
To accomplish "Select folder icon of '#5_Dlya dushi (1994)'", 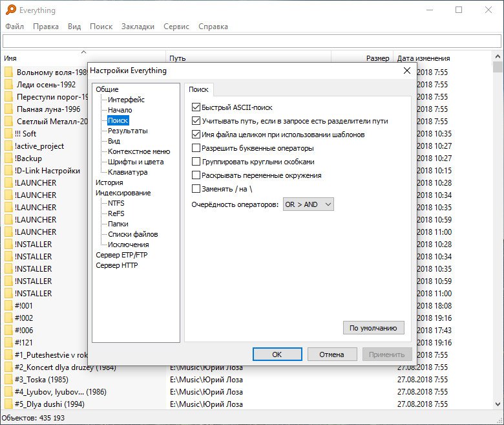I will coord(8,404).
